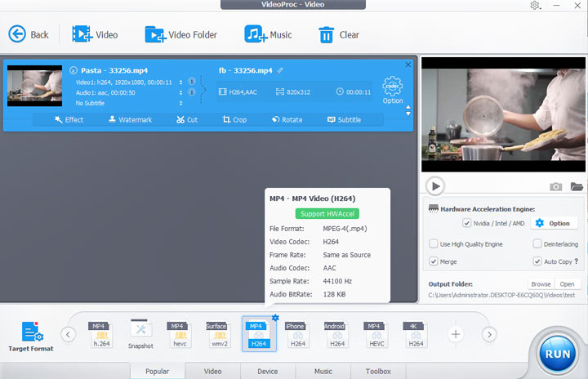Open the Watermark tool

[130, 120]
